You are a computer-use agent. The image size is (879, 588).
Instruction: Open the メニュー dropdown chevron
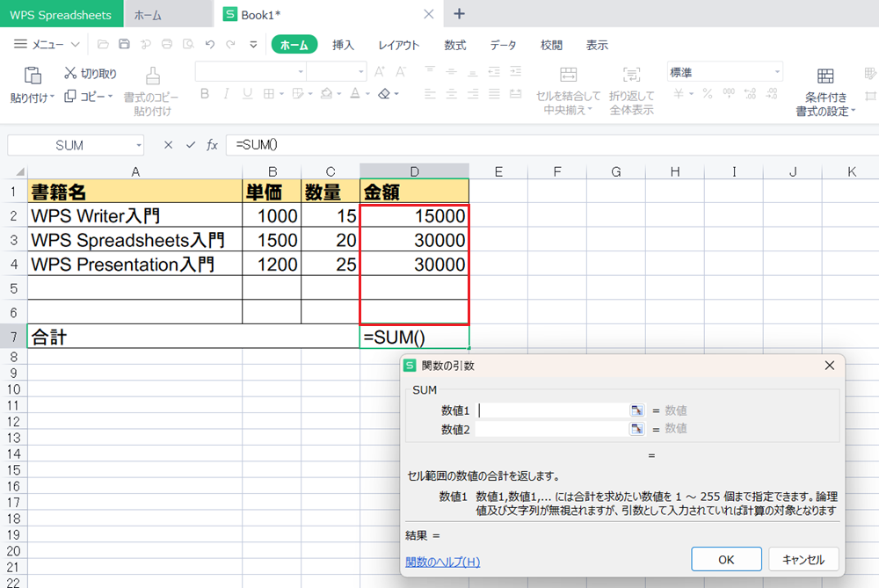(x=75, y=44)
